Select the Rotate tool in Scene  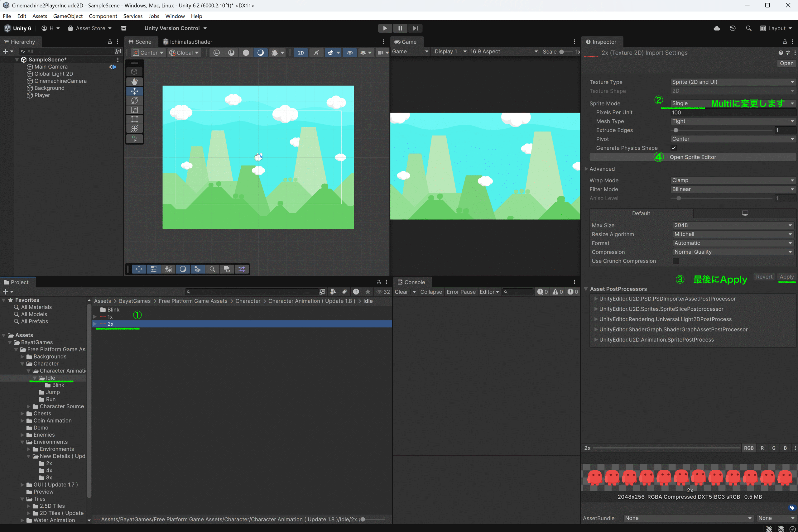134,100
